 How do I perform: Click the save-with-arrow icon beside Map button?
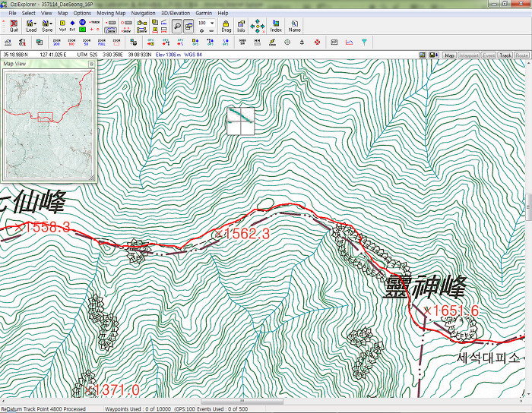tap(434, 55)
